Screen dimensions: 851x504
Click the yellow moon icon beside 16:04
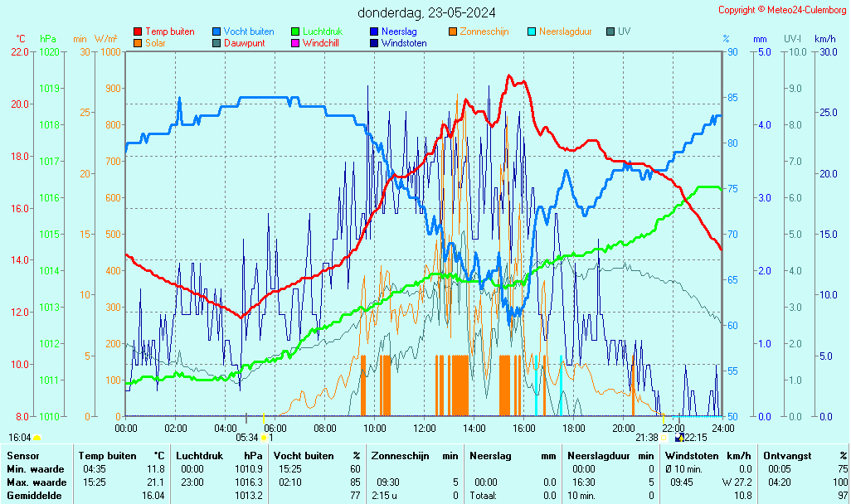(x=36, y=438)
